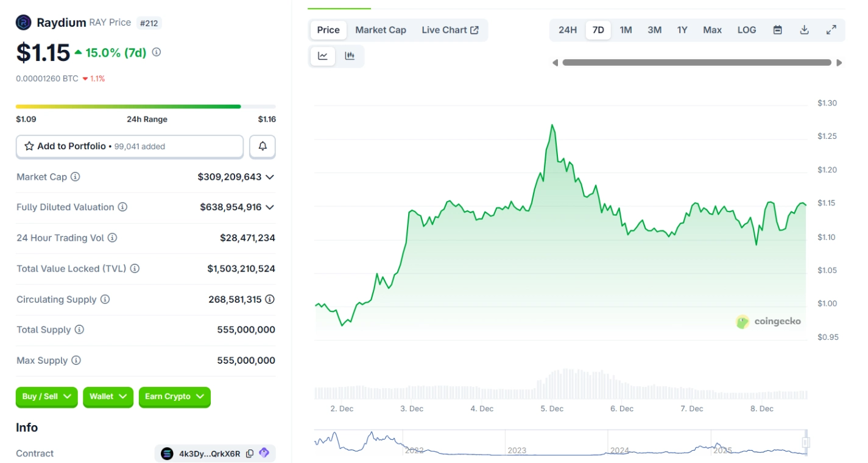Download chart data via download icon

pyautogui.click(x=804, y=30)
